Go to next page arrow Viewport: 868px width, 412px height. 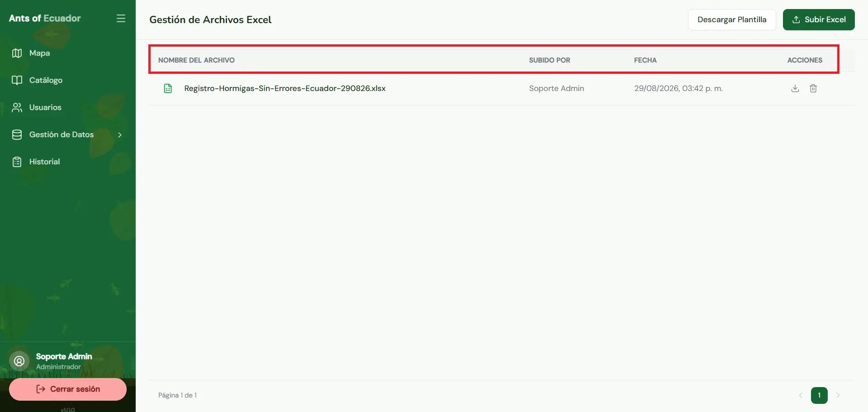(x=838, y=395)
